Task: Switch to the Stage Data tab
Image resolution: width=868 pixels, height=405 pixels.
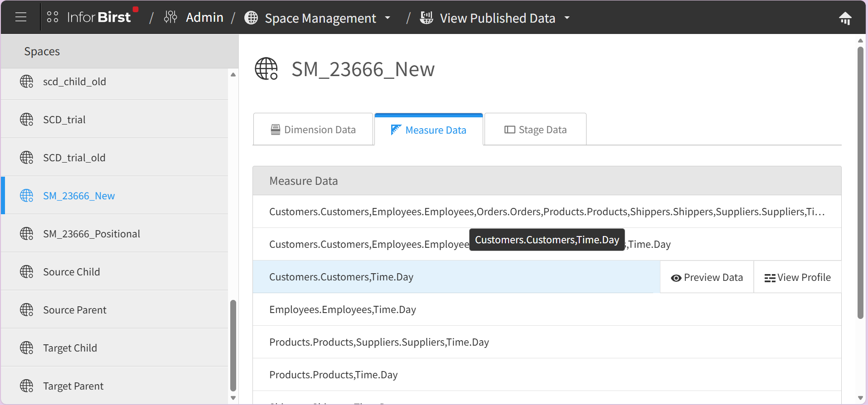Action: [535, 130]
